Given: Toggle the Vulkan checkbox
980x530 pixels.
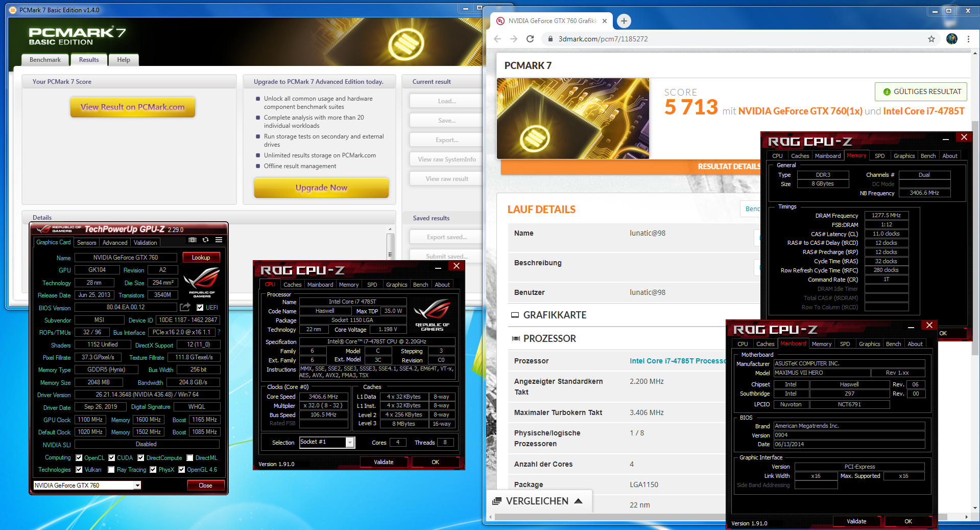Looking at the screenshot, I should point(79,470).
